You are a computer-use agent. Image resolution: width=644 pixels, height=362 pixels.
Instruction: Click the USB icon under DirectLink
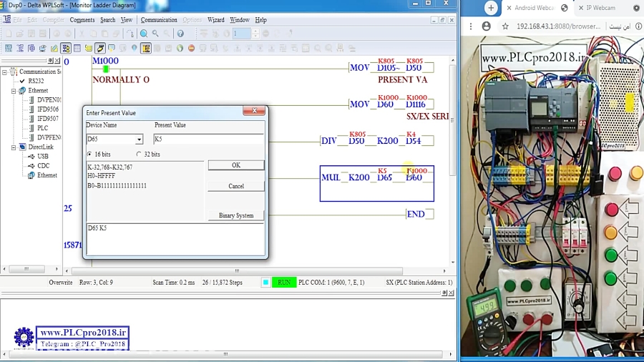point(32,156)
